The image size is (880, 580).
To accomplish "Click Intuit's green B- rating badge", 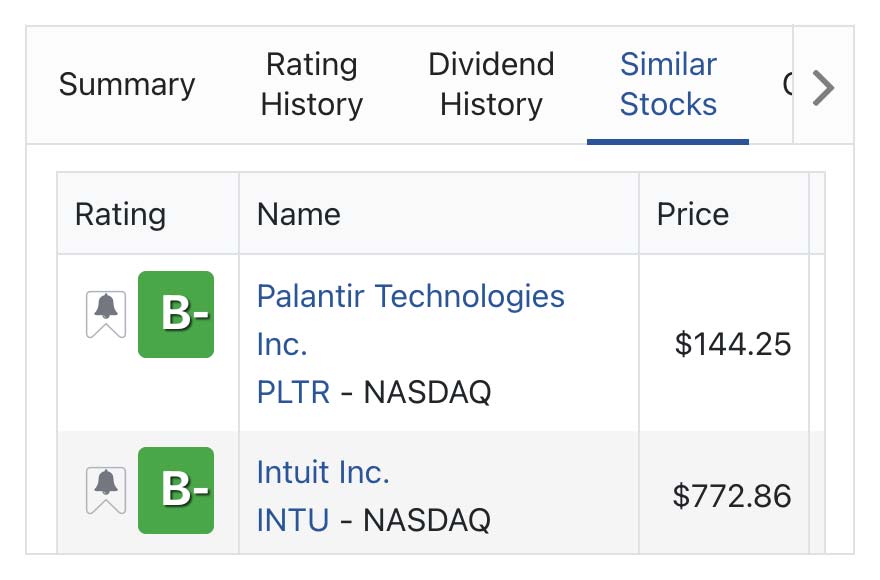I will click(176, 490).
